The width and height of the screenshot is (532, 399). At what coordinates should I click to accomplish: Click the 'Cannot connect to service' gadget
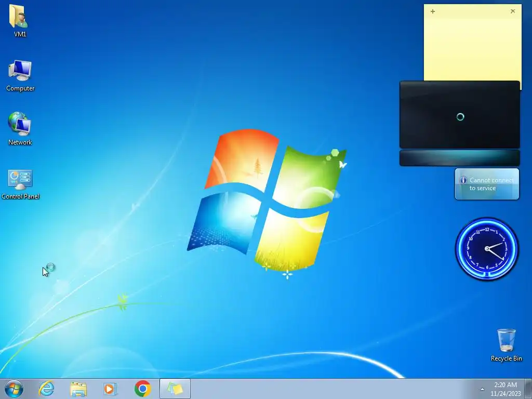click(x=487, y=184)
